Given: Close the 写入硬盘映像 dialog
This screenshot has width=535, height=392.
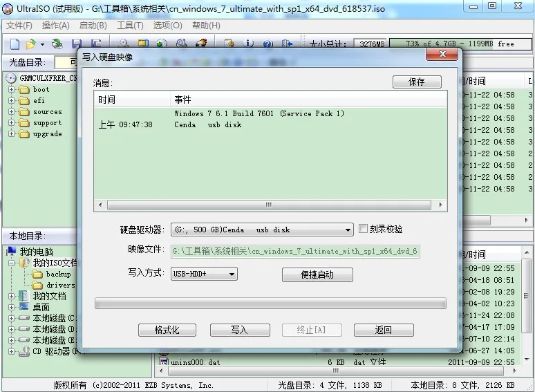Looking at the screenshot, I should (x=442, y=54).
